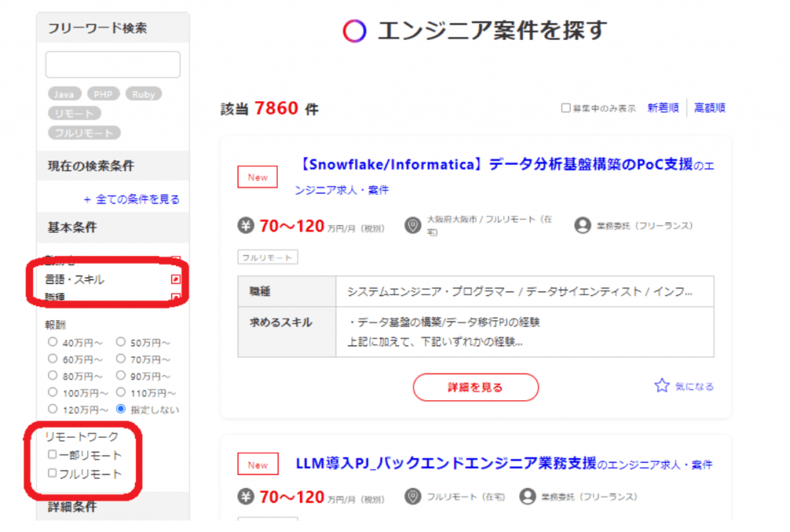Image resolution: width=790 pixels, height=532 pixels.
Task: Select the 70万円〜 reward radio button
Action: [121, 358]
